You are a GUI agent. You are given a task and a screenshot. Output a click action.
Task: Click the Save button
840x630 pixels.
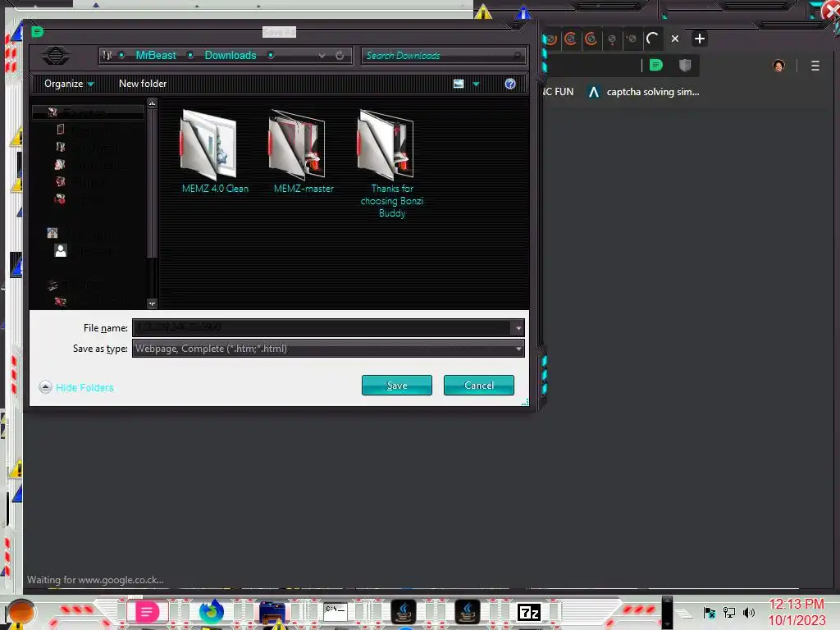[396, 386]
